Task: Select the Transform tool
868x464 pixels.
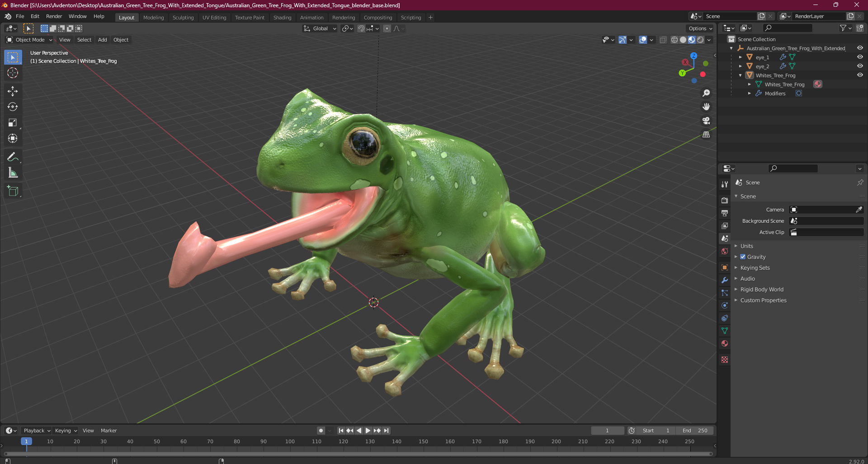Action: pos(13,139)
